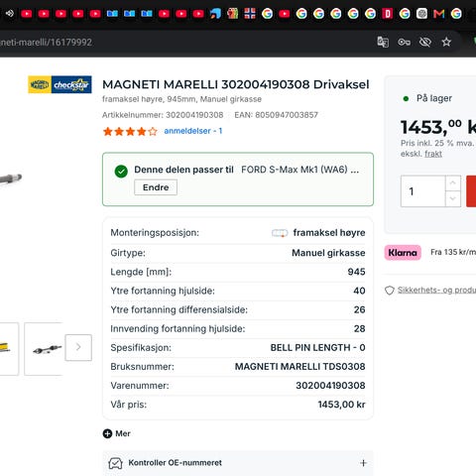Viewport: 476px width, 476px height.
Task: Click the Magneti Marelli checkstar logo
Action: click(59, 84)
